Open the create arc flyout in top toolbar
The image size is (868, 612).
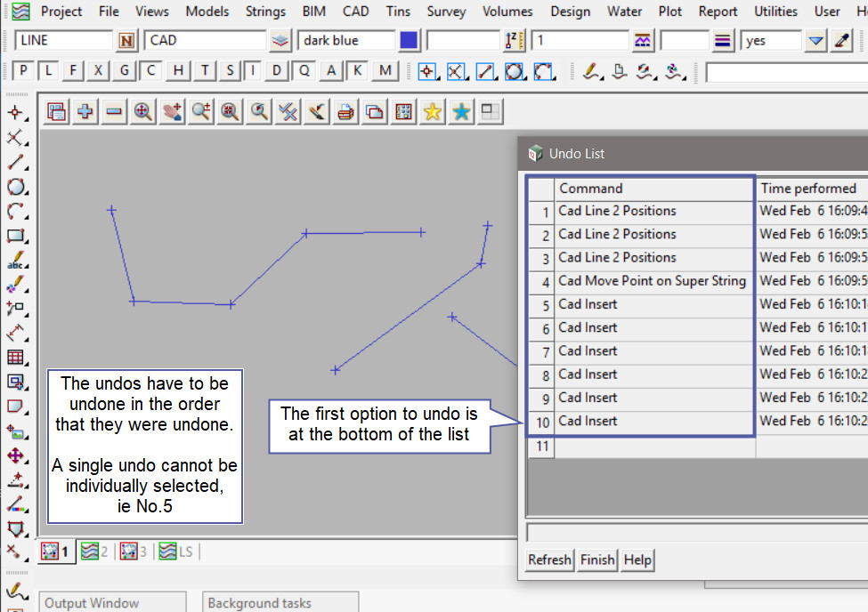(544, 71)
